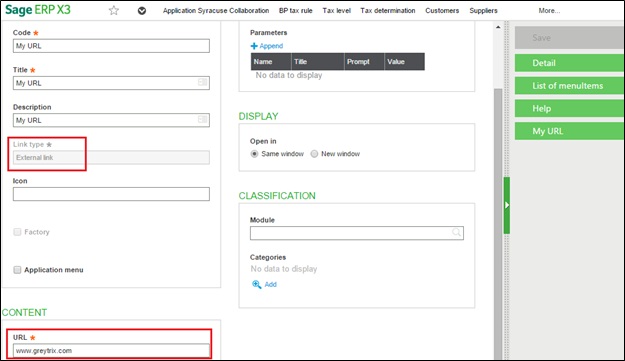Click the Add link under Categories

tap(270, 284)
